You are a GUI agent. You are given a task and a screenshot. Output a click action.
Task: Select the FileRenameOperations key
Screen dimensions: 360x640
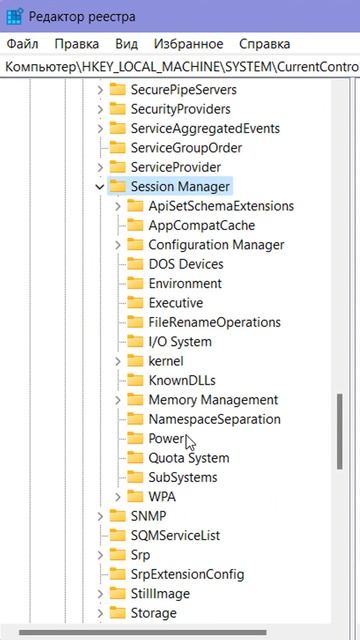(x=214, y=322)
